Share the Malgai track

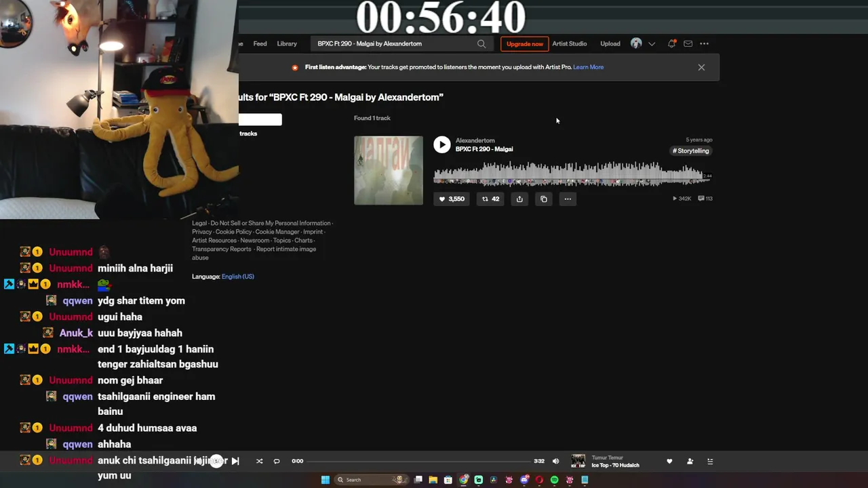[519, 199]
